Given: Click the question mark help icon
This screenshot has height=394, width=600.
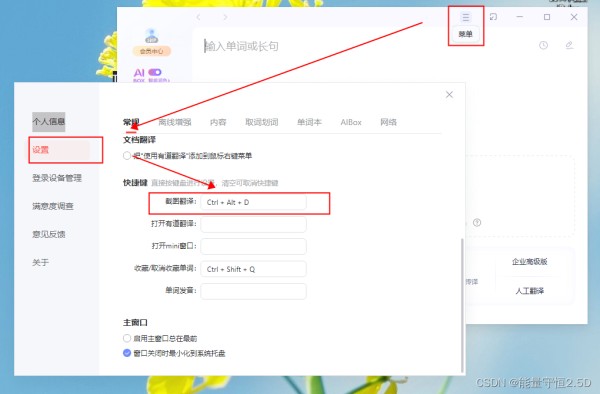Looking at the screenshot, I should [x=477, y=222].
